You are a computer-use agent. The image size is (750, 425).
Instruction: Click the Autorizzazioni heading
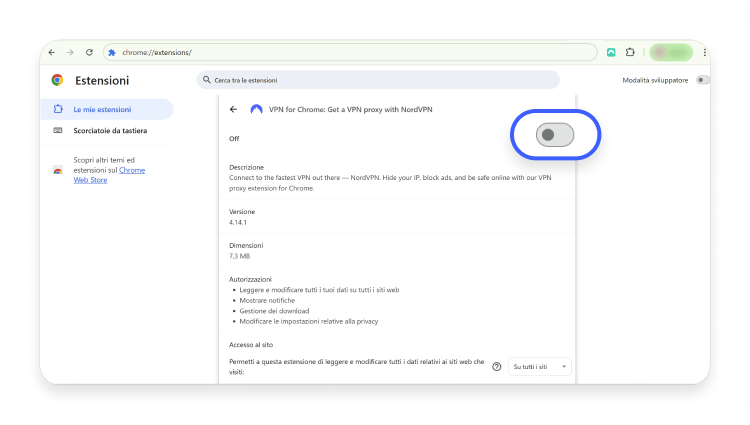tap(250, 279)
